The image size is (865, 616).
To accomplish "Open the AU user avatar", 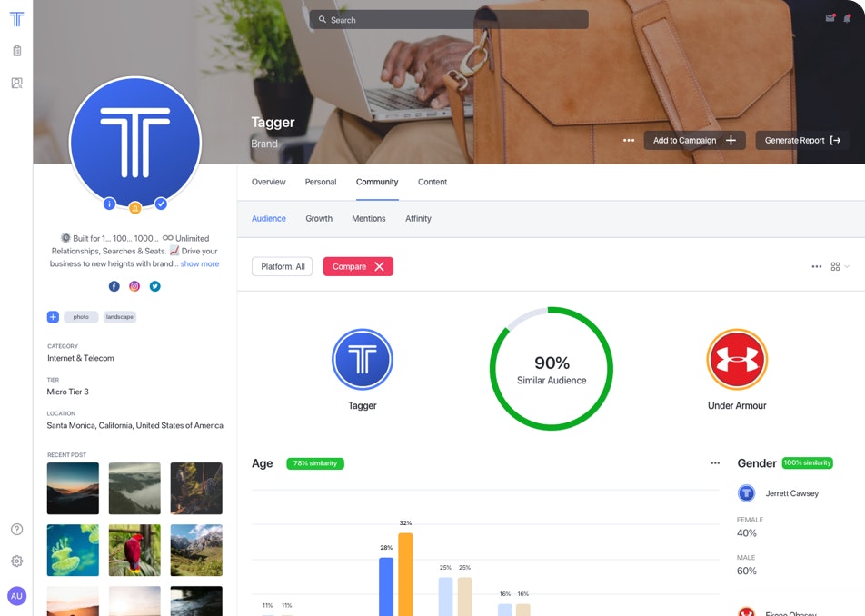I will click(16, 596).
